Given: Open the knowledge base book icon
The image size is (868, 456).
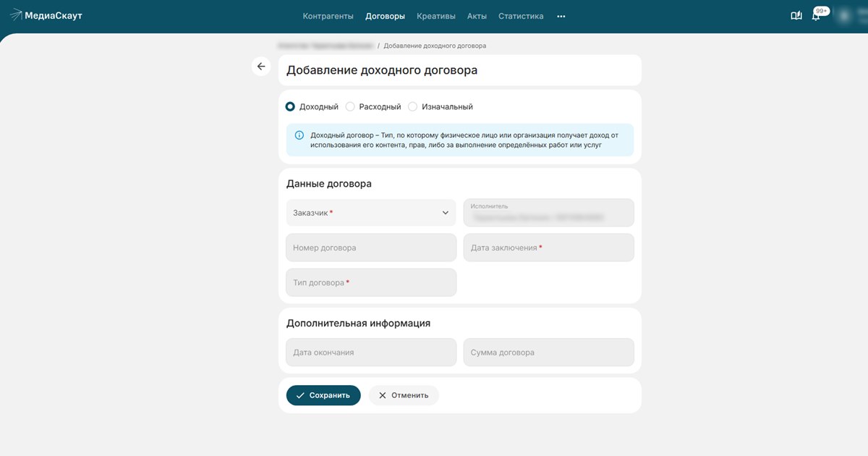Looking at the screenshot, I should [x=796, y=16].
